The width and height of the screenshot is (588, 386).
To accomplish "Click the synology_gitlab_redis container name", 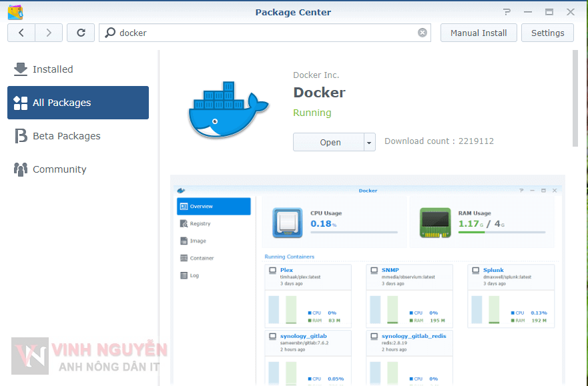I will [414, 336].
